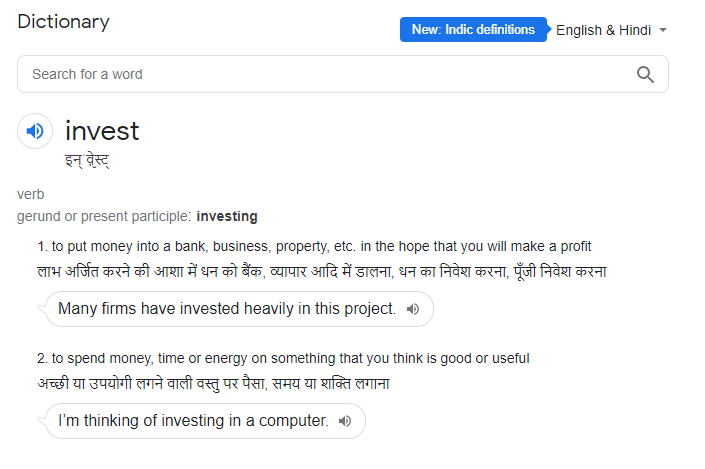The image size is (705, 469).
Task: Click the dropdown arrow beside English & Hindi
Action: (663, 30)
